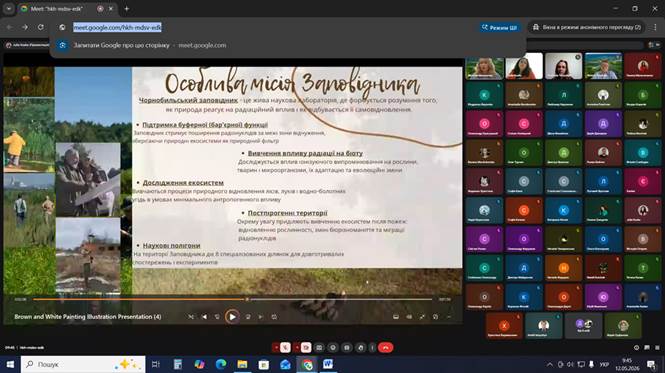
Task: Open the Meet activities panel
Action: (657, 348)
